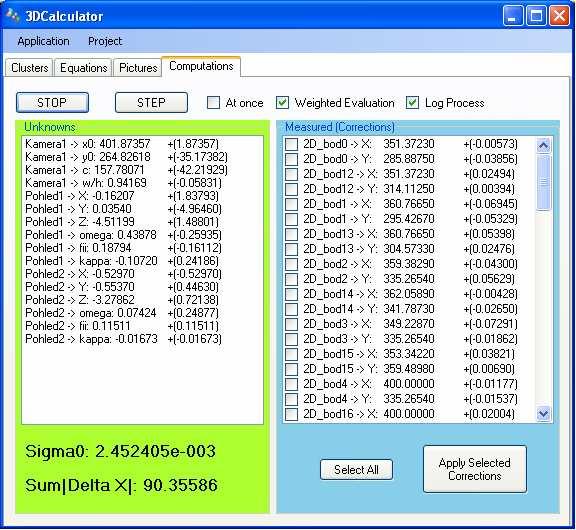Check the 2D_bod4 -> Y correction box
The width and height of the screenshot is (576, 530).
point(291,399)
